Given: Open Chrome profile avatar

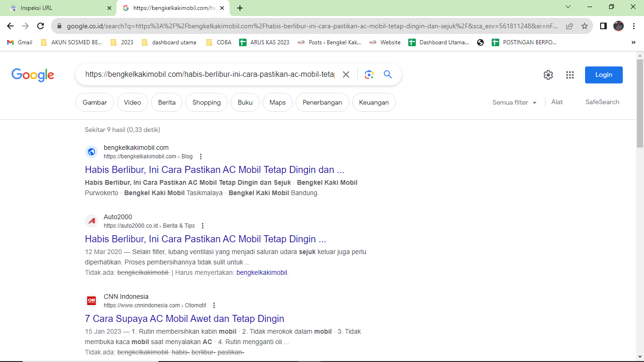Looking at the screenshot, I should pyautogui.click(x=619, y=26).
